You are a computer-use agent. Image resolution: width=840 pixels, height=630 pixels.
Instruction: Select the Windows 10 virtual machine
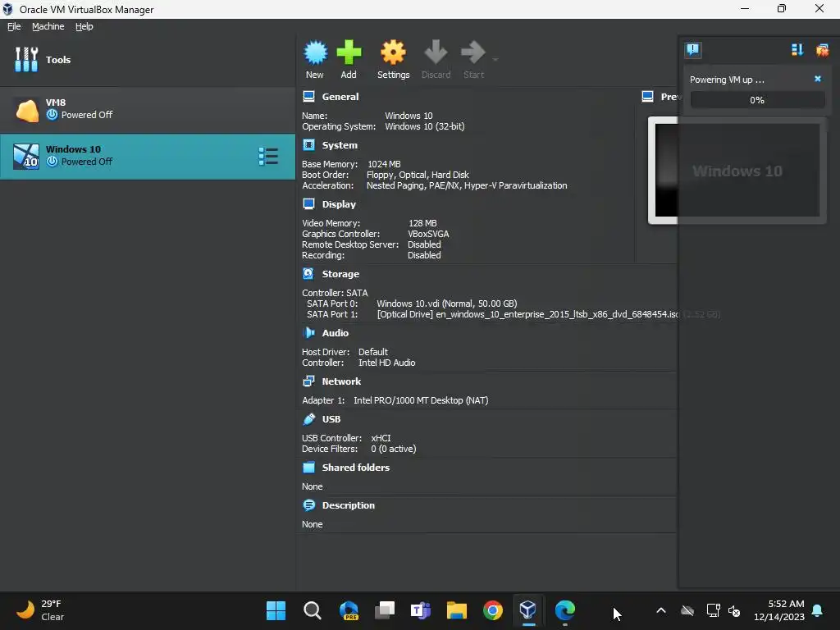coord(148,156)
